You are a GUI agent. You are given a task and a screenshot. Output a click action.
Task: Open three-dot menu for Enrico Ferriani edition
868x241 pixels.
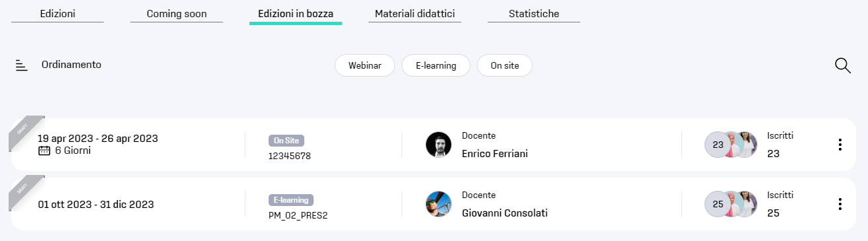tap(840, 145)
